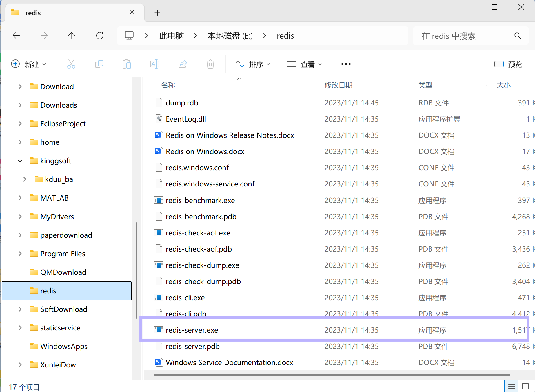Add a new tab with plus button

pyautogui.click(x=157, y=13)
